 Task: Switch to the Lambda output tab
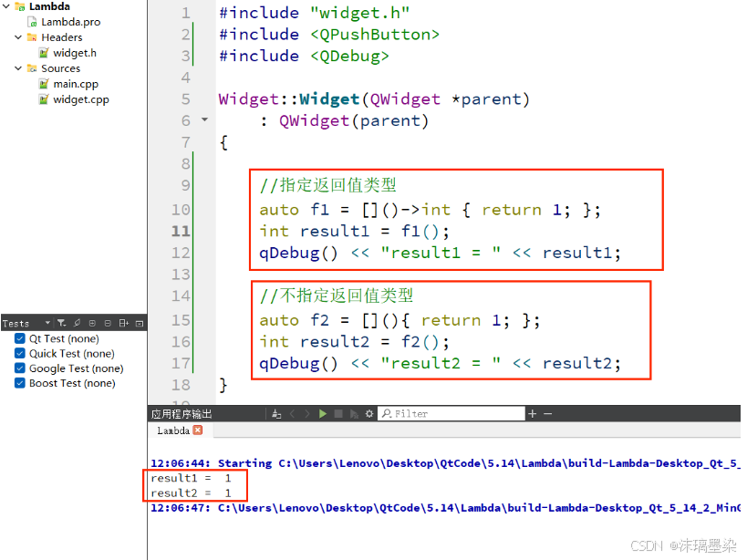(x=173, y=430)
